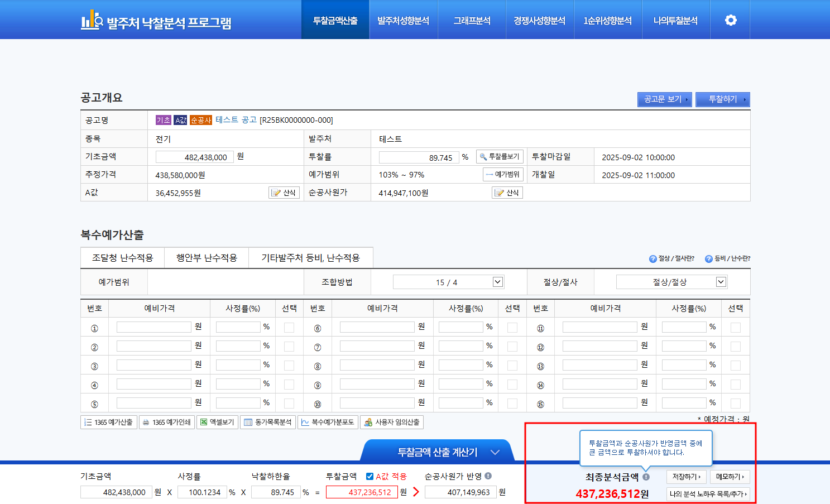The image size is (830, 504).
Task: Click 투찰하기 button
Action: [x=723, y=99]
